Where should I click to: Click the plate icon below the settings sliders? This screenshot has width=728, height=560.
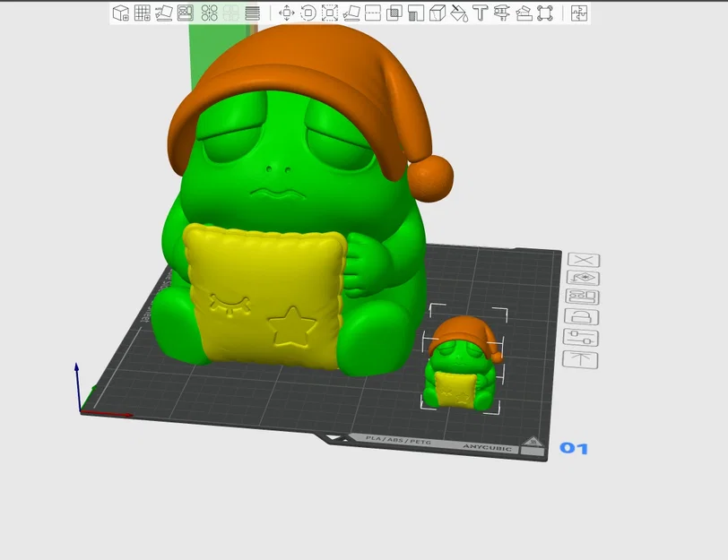tap(580, 359)
